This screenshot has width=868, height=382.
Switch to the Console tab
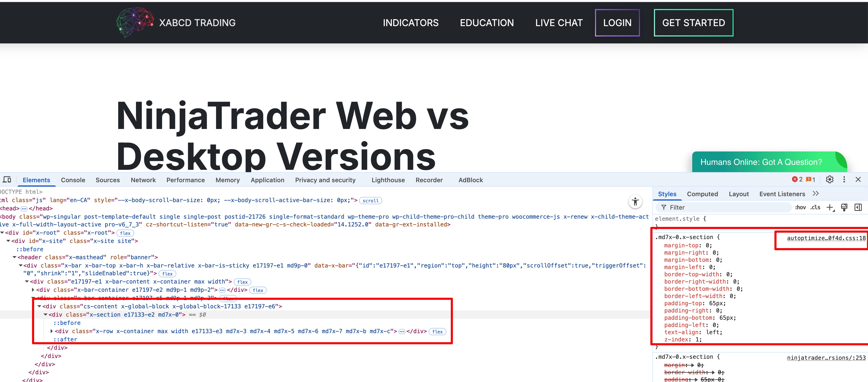(73, 180)
